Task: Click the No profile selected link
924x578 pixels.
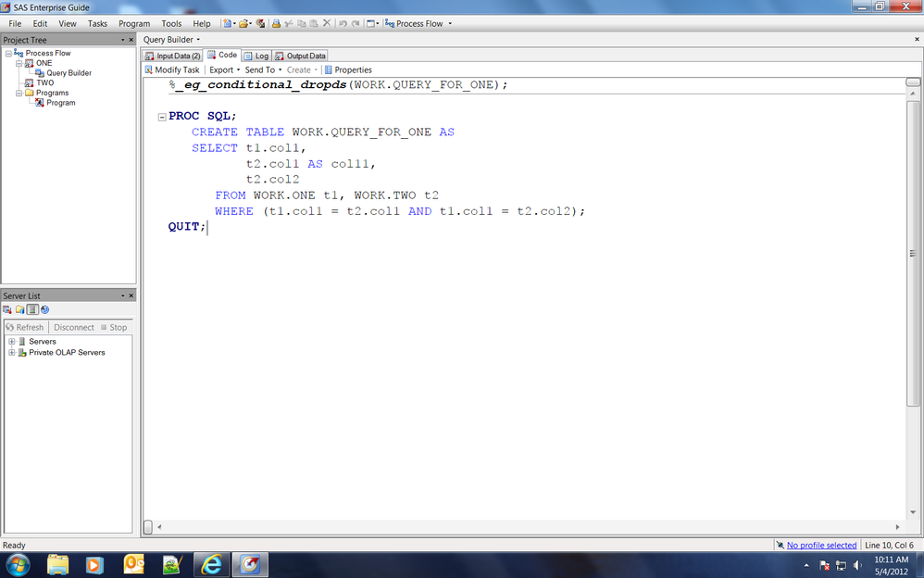Action: pyautogui.click(x=821, y=545)
